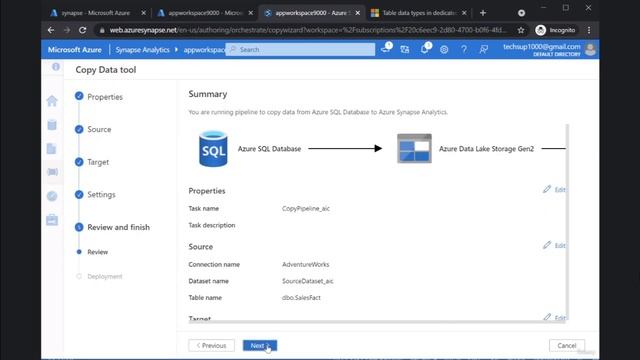Select the AdventureWorks connection name
The height and width of the screenshot is (360, 640).
click(305, 264)
